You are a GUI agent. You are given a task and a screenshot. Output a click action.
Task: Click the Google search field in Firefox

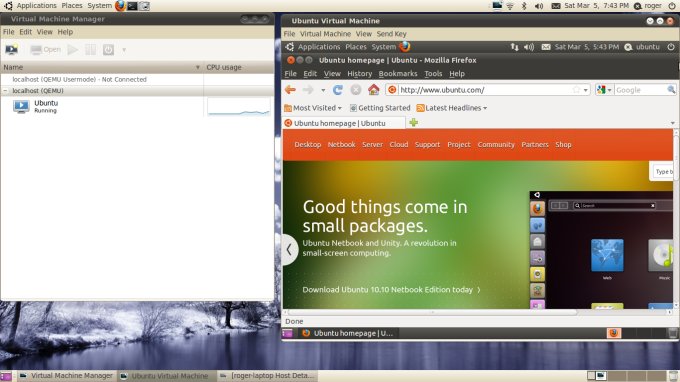(641, 90)
